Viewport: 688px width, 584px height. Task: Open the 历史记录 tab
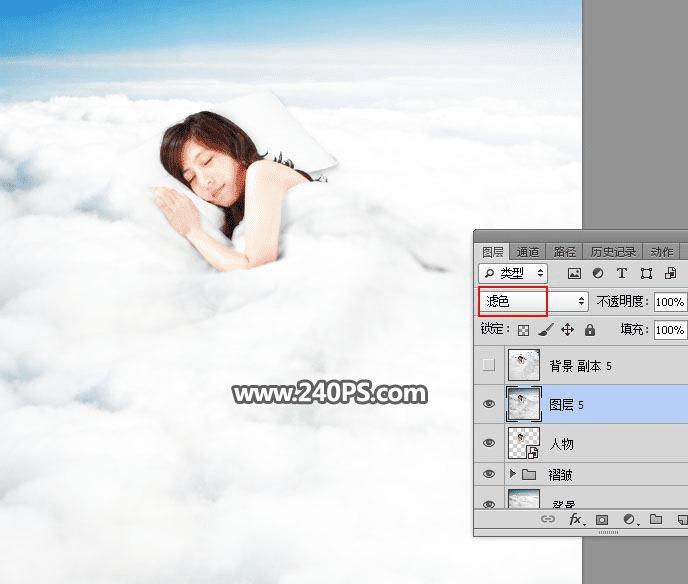[613, 251]
